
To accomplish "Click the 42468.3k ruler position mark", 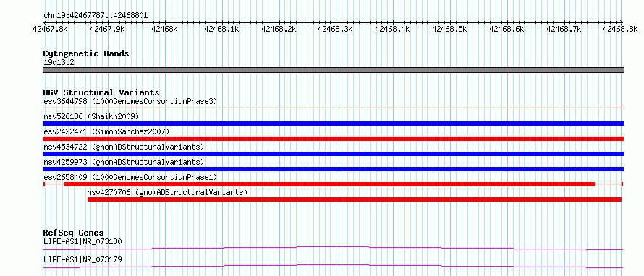I will 336,29.
